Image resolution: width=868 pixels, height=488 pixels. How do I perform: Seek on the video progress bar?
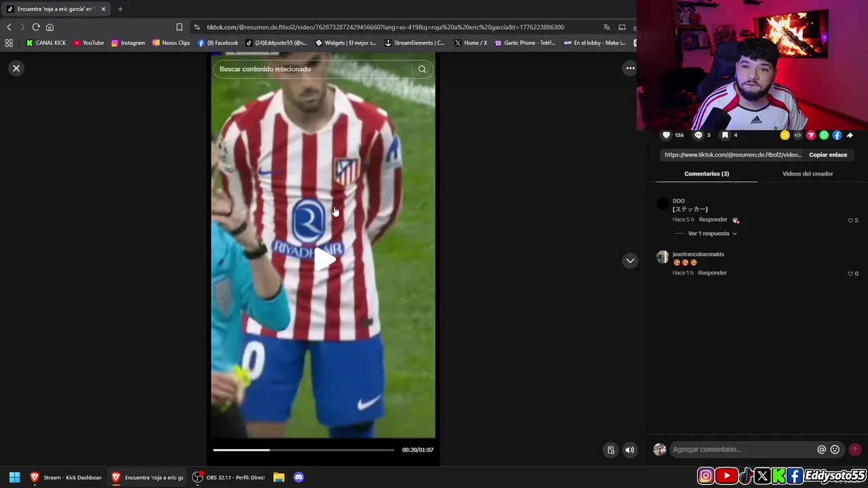[303, 450]
